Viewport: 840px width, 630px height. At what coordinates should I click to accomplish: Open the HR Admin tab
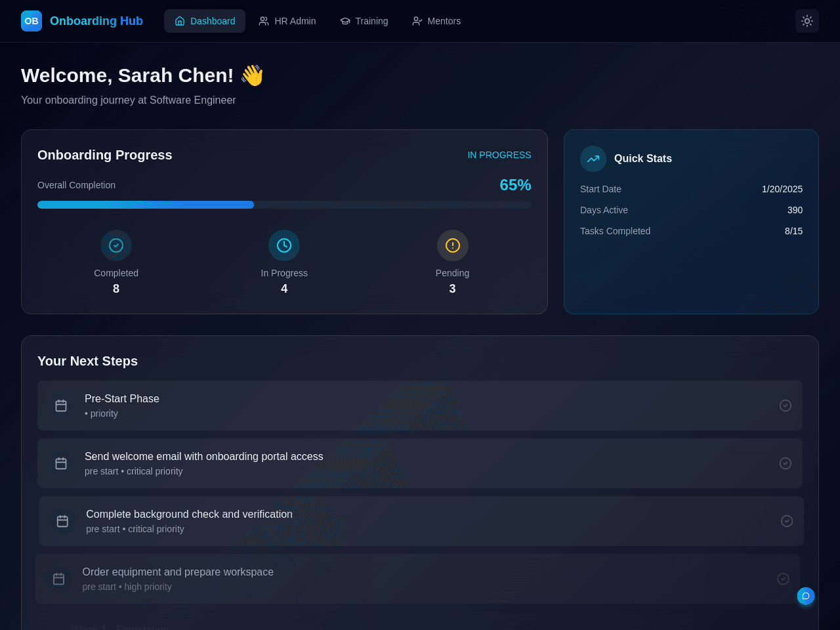[x=287, y=21]
